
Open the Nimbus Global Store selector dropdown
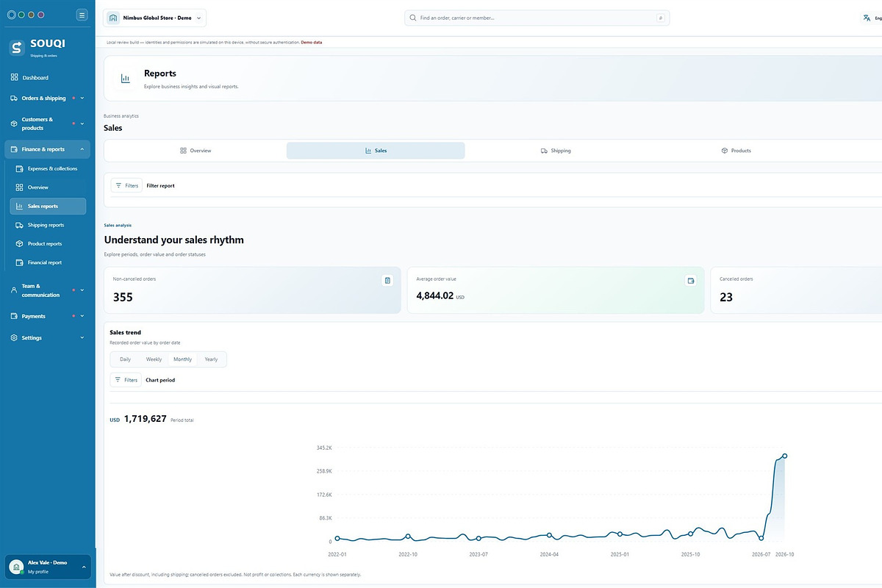tap(155, 18)
